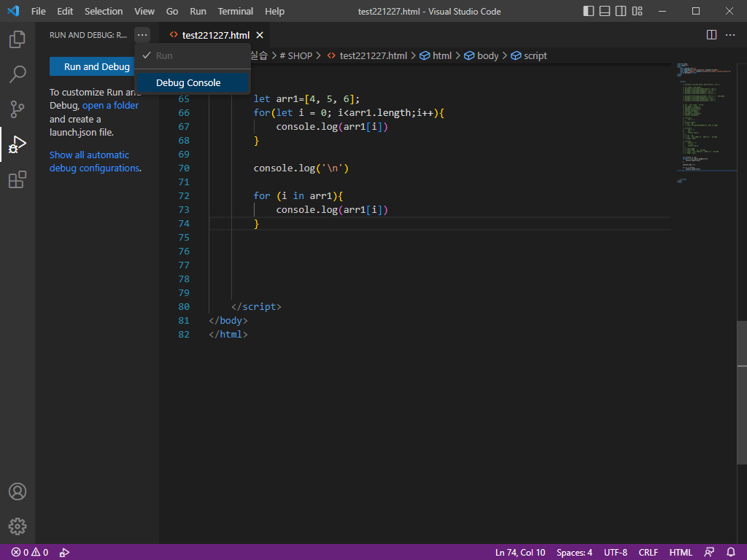Toggle the checked Run menu entry
747x560 pixels.
(193, 55)
